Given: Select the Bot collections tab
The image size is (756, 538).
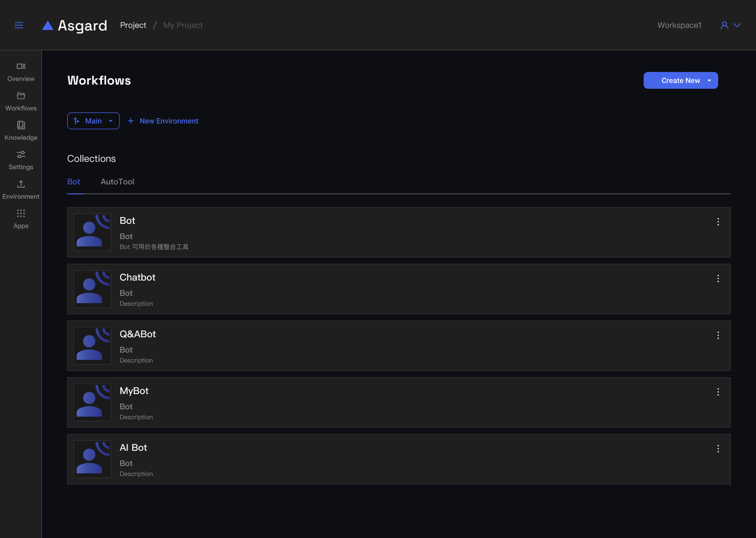Looking at the screenshot, I should click(73, 182).
